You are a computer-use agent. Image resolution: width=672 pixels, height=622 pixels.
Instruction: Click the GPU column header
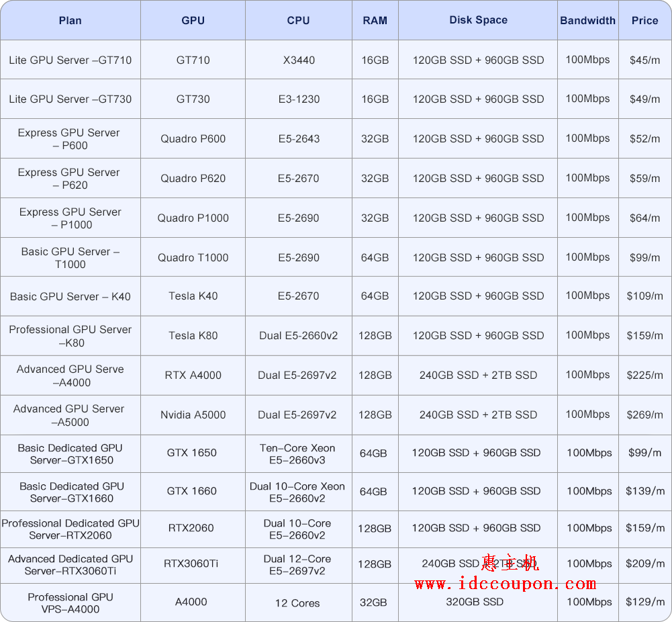(193, 20)
